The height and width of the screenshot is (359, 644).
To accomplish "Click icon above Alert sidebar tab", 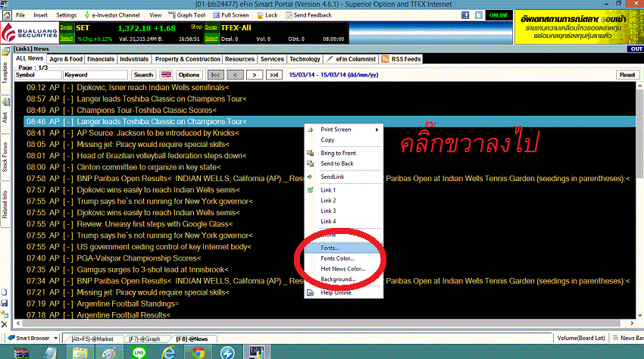I will [x=5, y=101].
